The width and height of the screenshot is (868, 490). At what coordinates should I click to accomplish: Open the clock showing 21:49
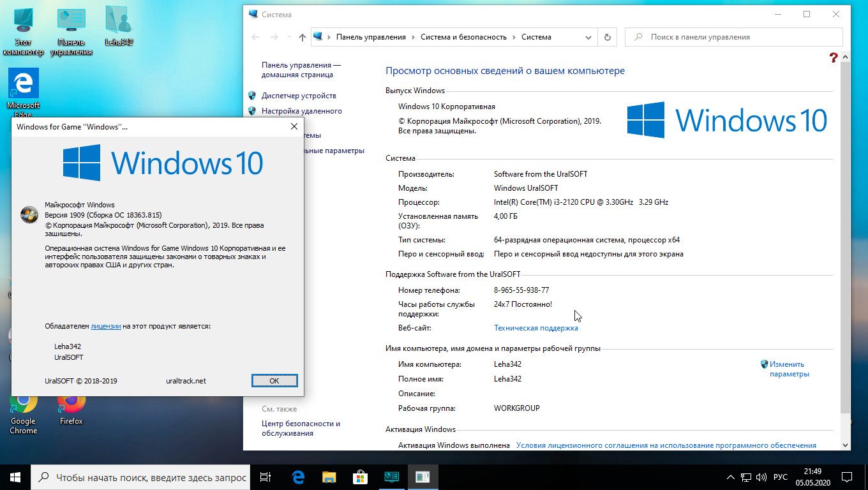pos(812,477)
